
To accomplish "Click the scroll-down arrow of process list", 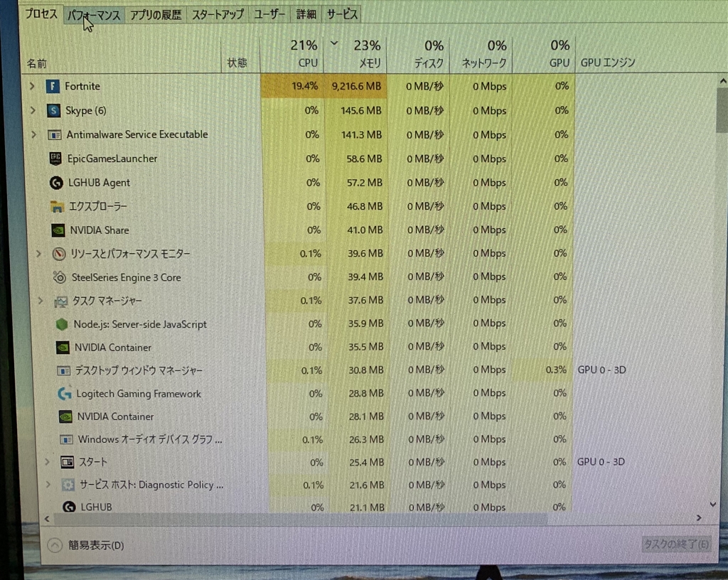I will coord(713,505).
